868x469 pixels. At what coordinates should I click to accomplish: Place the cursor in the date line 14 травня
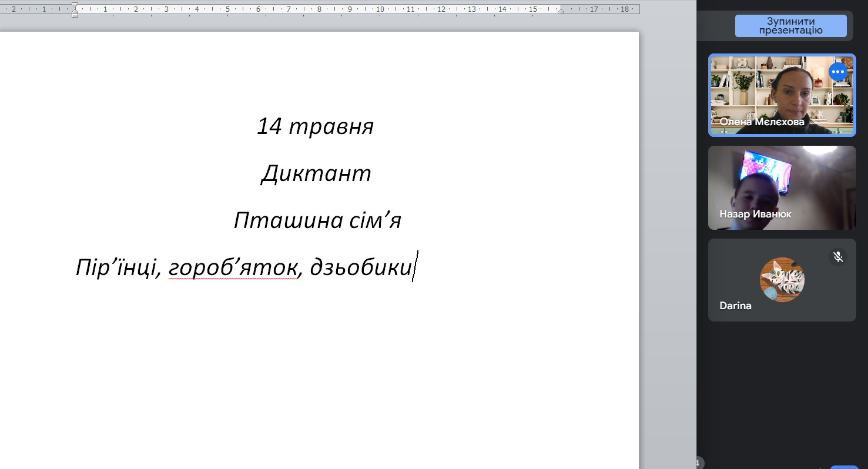(315, 126)
